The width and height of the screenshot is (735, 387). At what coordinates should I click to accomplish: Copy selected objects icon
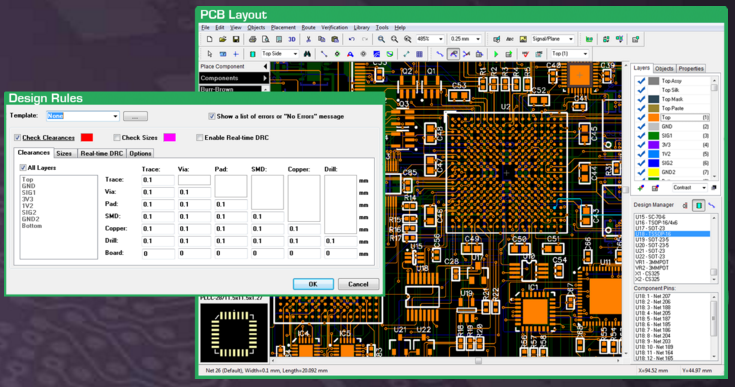tap(321, 39)
